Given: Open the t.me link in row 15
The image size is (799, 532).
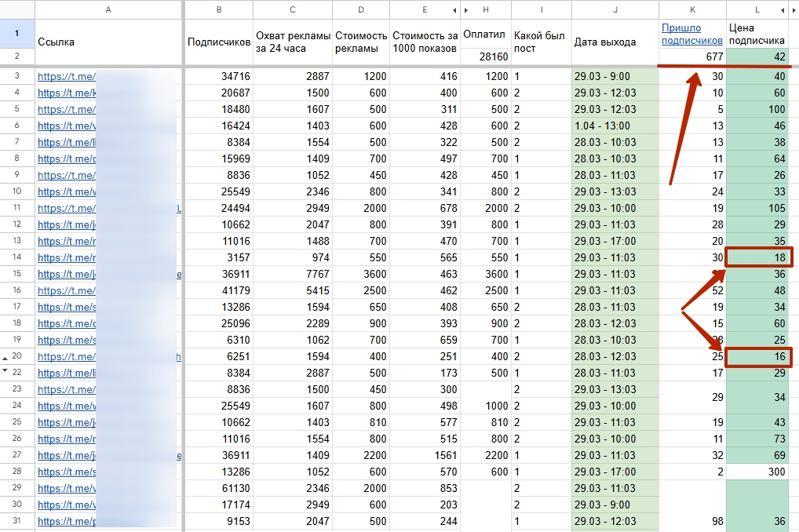Looking at the screenshot, I should click(x=66, y=274).
